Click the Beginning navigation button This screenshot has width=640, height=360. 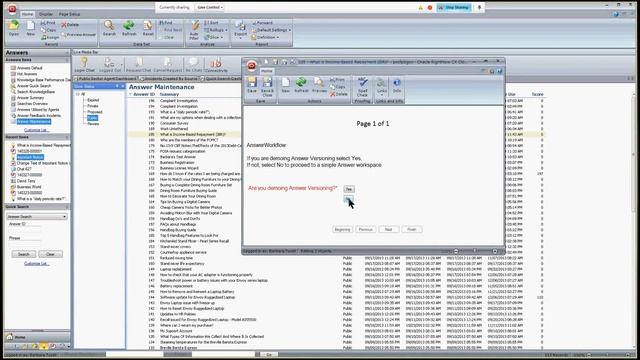pos(342,229)
